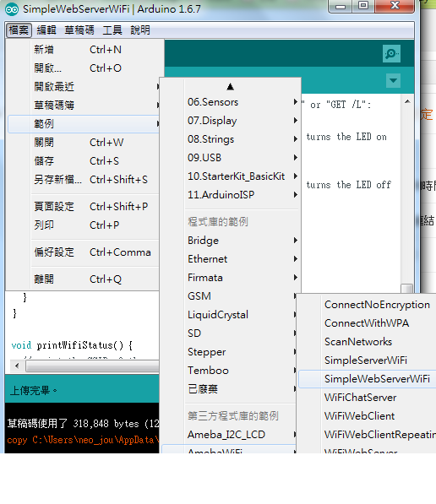
Task: Choose 關閉 from the file menu
Action: coord(84,143)
